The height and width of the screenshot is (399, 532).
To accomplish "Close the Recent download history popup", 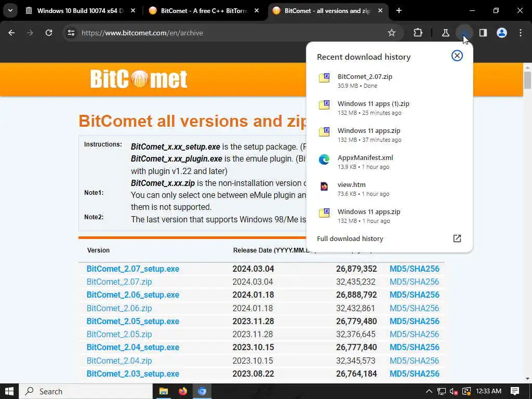I will 457,56.
